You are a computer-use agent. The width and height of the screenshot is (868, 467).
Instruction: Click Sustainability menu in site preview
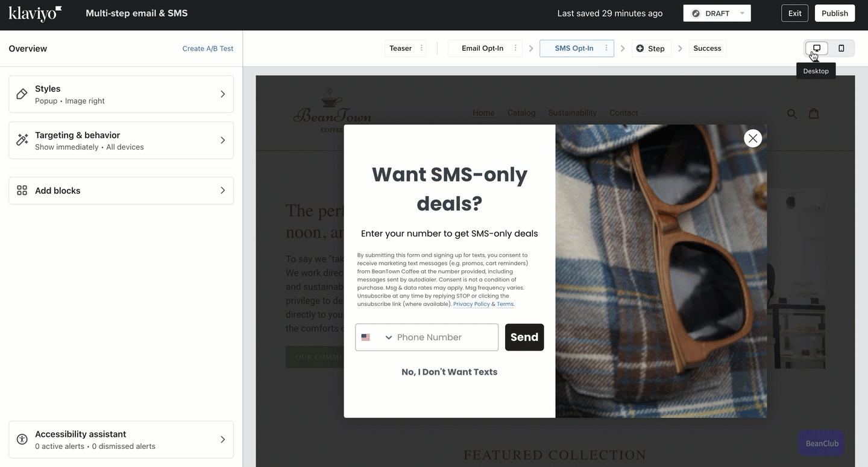pyautogui.click(x=573, y=113)
